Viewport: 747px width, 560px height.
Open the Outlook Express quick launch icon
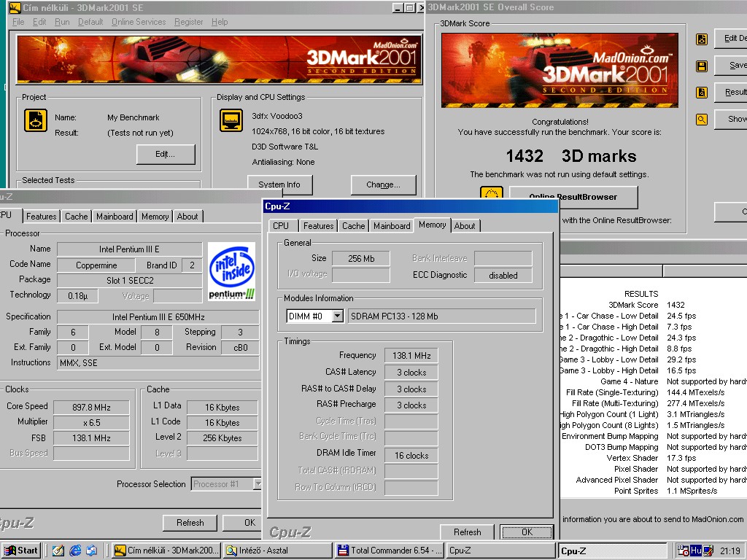[x=91, y=551]
